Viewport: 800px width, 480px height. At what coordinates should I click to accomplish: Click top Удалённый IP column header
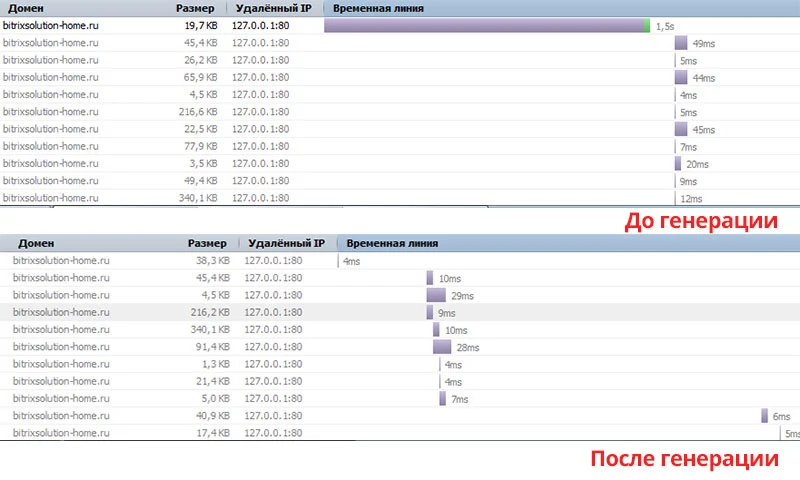tap(273, 8)
